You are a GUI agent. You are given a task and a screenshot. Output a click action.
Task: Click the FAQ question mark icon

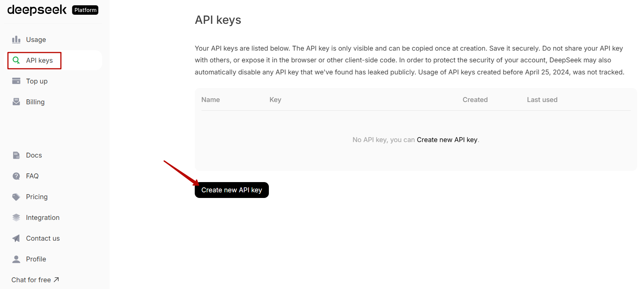(x=16, y=176)
